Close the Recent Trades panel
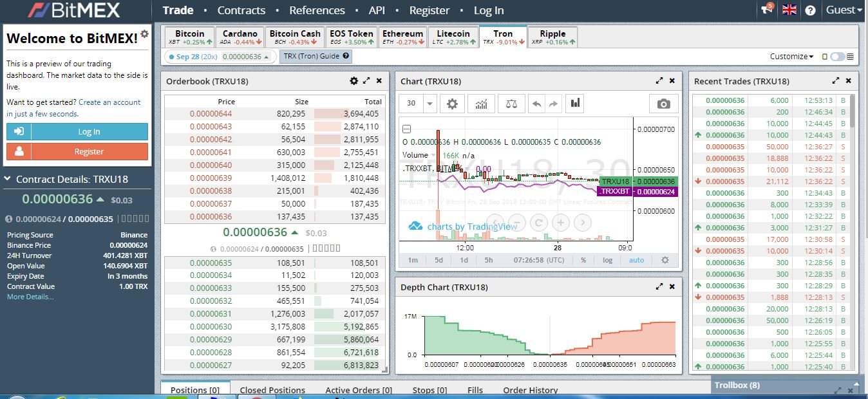The width and height of the screenshot is (868, 399). coord(849,81)
